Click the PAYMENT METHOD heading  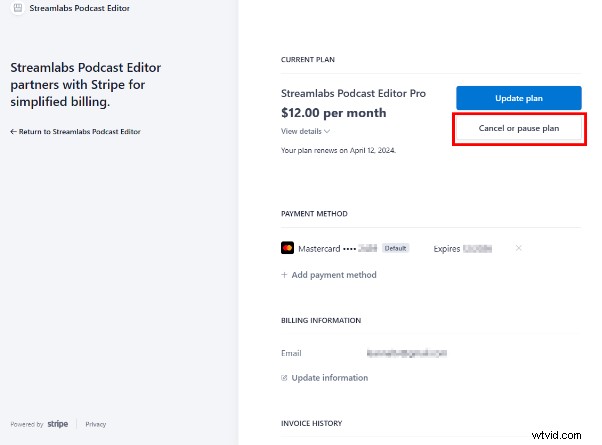[314, 214]
